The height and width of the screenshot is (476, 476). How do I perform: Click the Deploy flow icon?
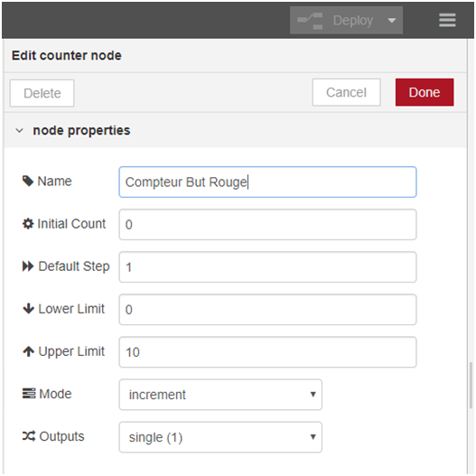[310, 21]
